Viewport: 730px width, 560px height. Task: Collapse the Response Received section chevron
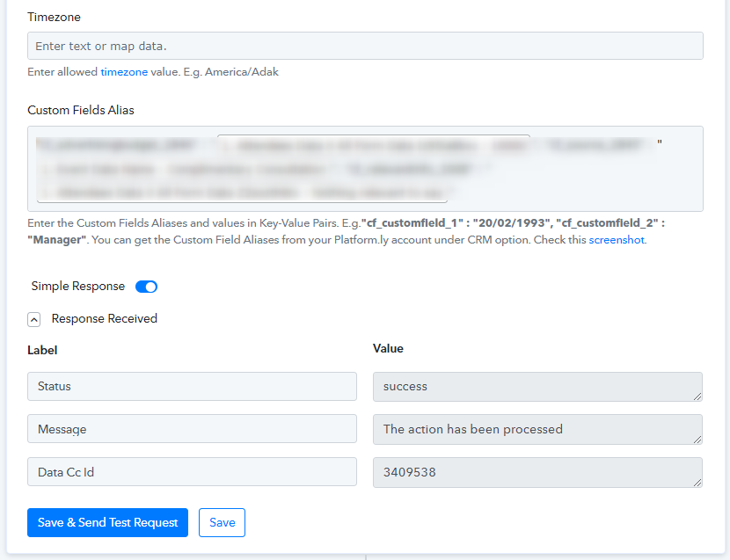[34, 320]
